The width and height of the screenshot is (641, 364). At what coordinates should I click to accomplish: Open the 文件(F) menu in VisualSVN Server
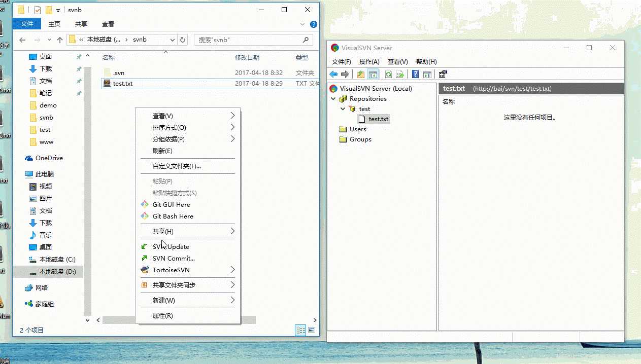click(342, 62)
